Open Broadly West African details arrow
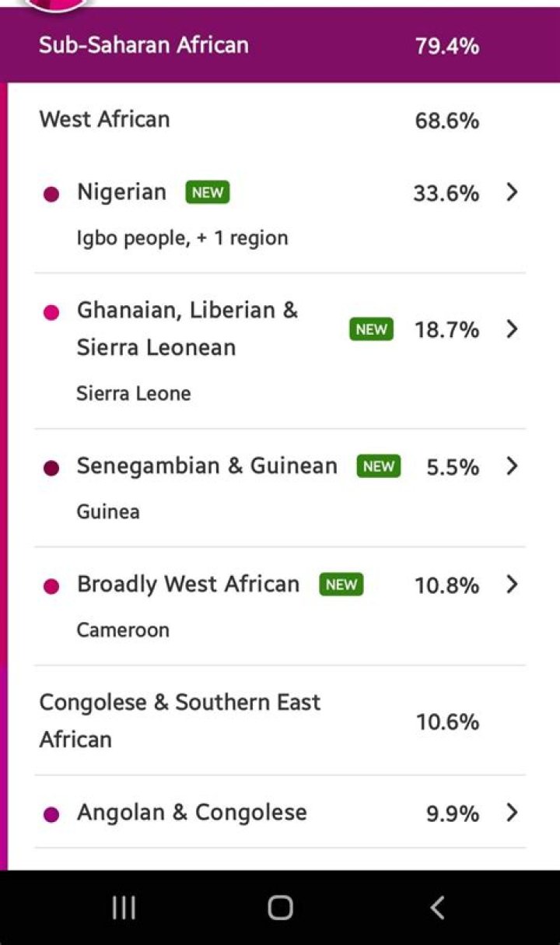The width and height of the screenshot is (560, 945). point(511,585)
